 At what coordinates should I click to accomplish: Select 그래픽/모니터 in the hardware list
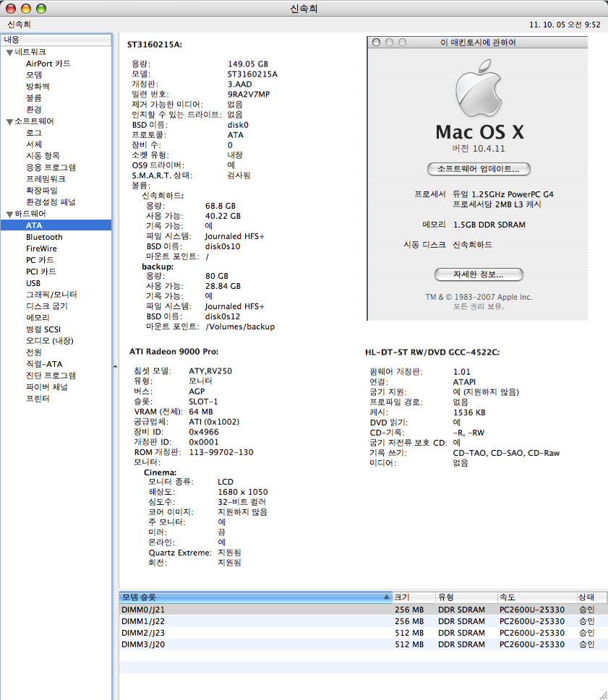coord(51,295)
